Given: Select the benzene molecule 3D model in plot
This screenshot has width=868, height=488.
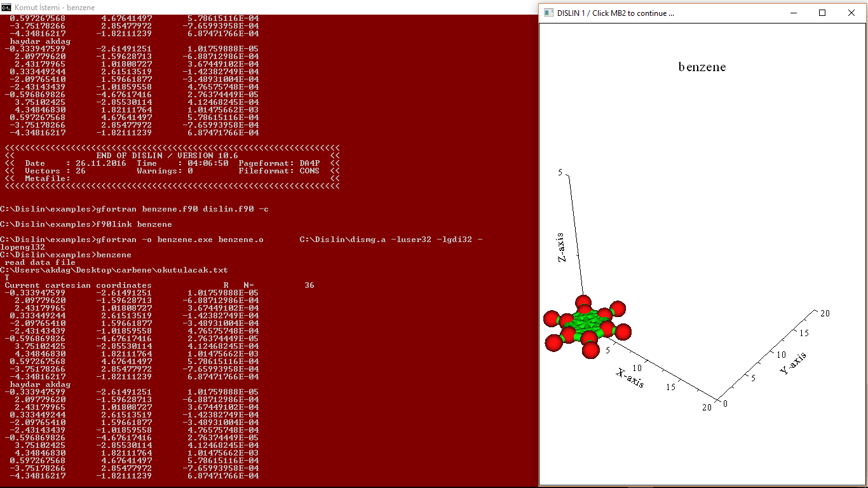Looking at the screenshot, I should [x=588, y=327].
